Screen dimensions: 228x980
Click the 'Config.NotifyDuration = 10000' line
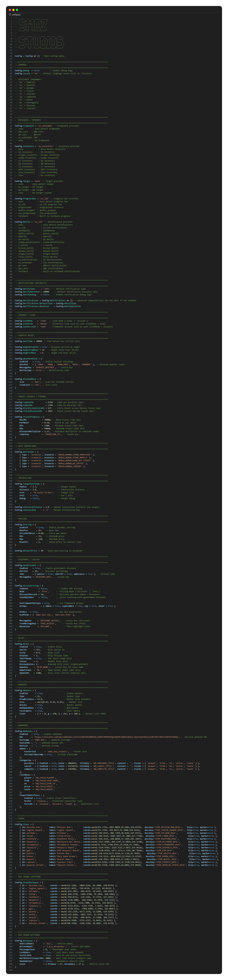(x=56, y=292)
